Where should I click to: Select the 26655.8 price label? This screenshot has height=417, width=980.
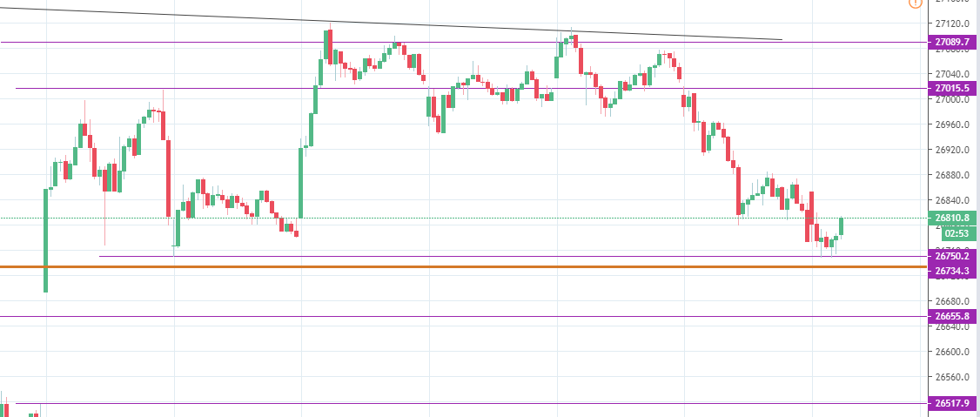(952, 315)
